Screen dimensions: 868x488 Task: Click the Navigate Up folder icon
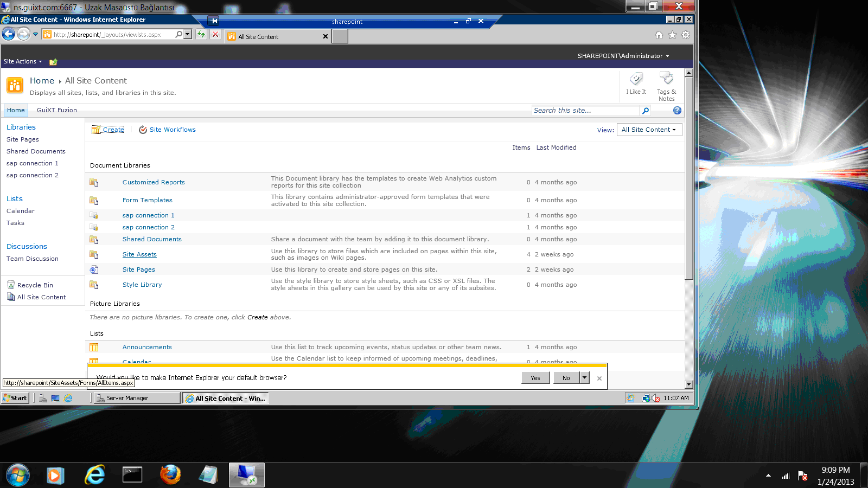click(53, 62)
